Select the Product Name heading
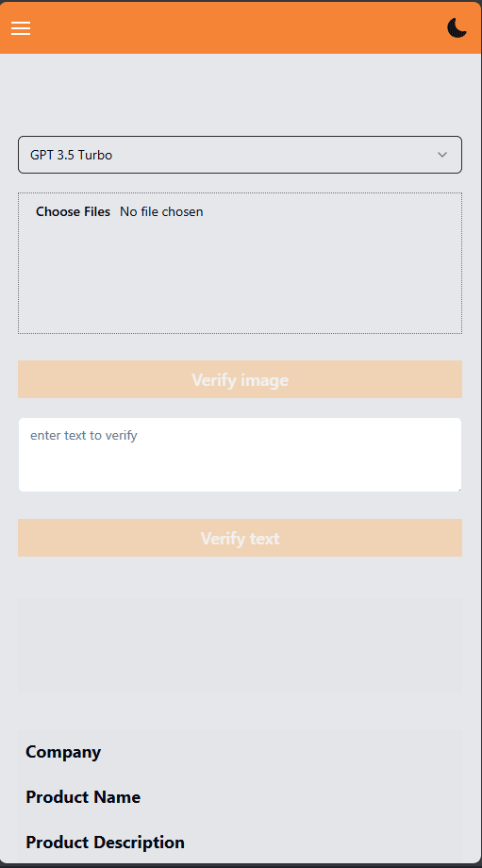This screenshot has width=482, height=868. coord(83,797)
